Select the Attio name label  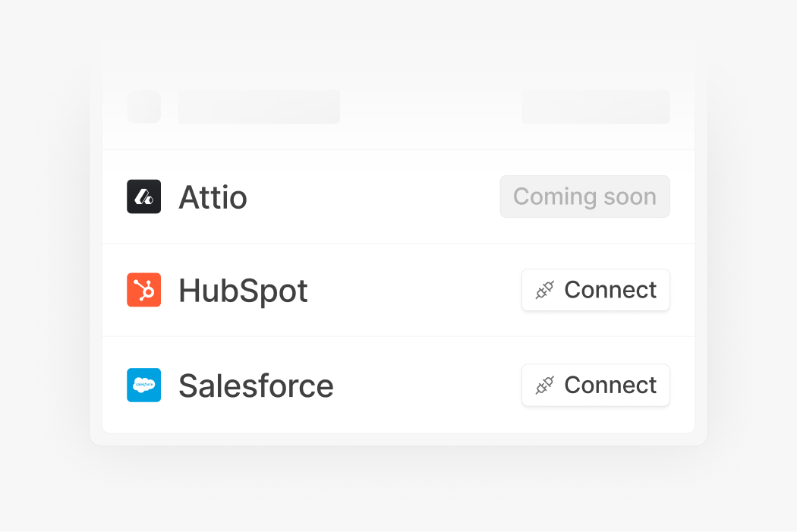click(213, 197)
